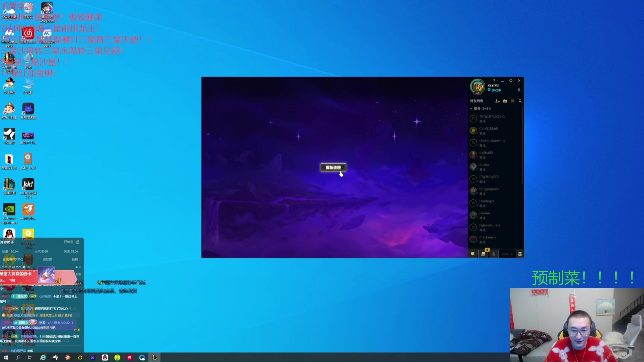Viewport: 644px width, 362px height.
Task: Click the 重新连接 reconnect button
Action: coord(333,167)
